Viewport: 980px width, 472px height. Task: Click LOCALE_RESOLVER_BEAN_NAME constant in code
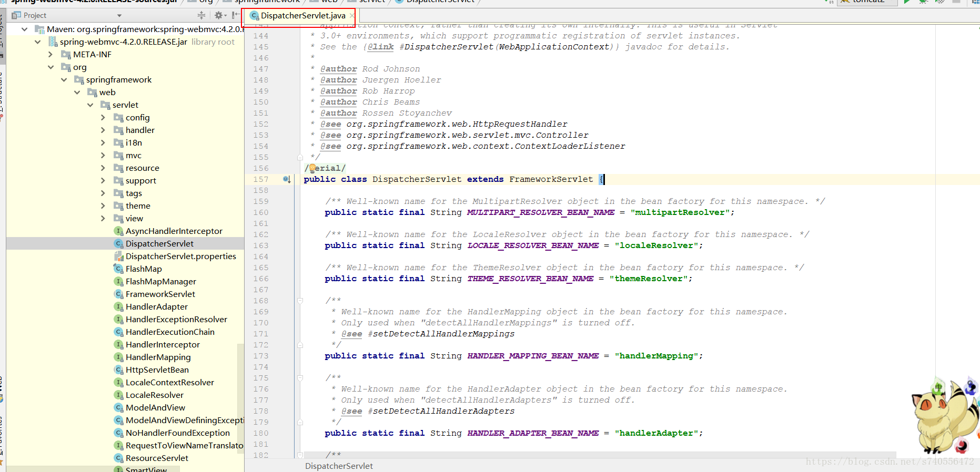(533, 245)
